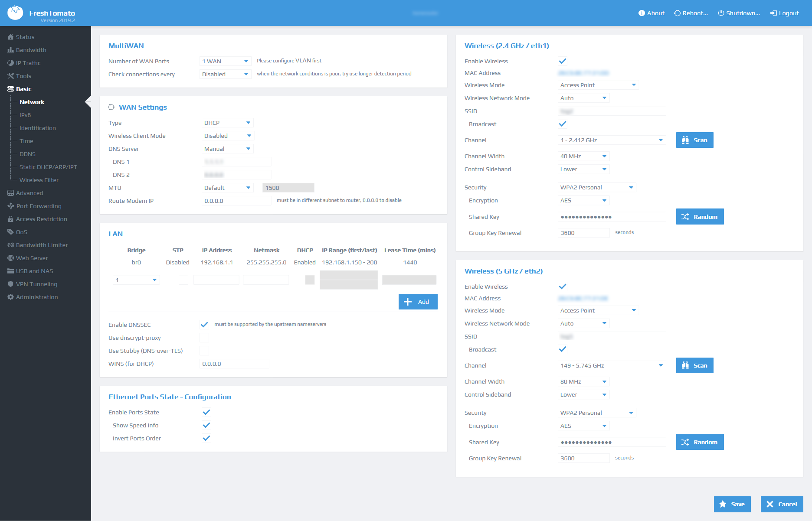Click the Shutdown power icon

click(x=721, y=13)
